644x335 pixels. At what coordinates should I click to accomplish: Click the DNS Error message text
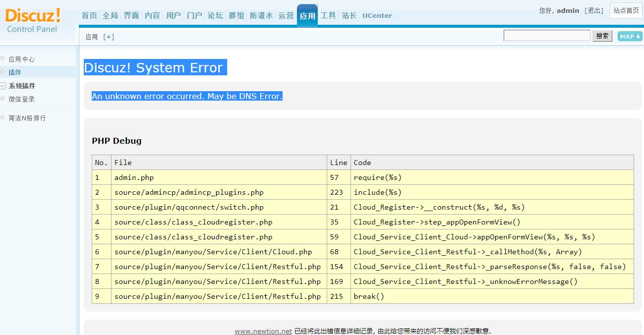(187, 96)
